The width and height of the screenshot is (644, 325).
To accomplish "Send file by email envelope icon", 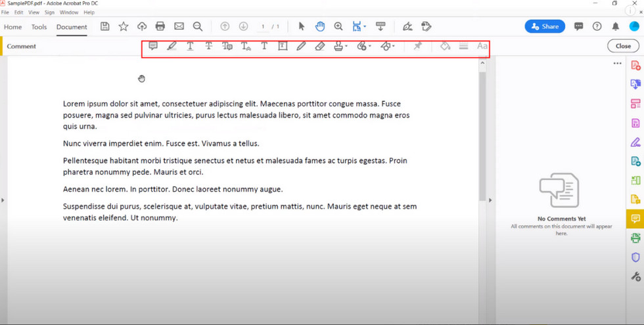I will [x=179, y=26].
